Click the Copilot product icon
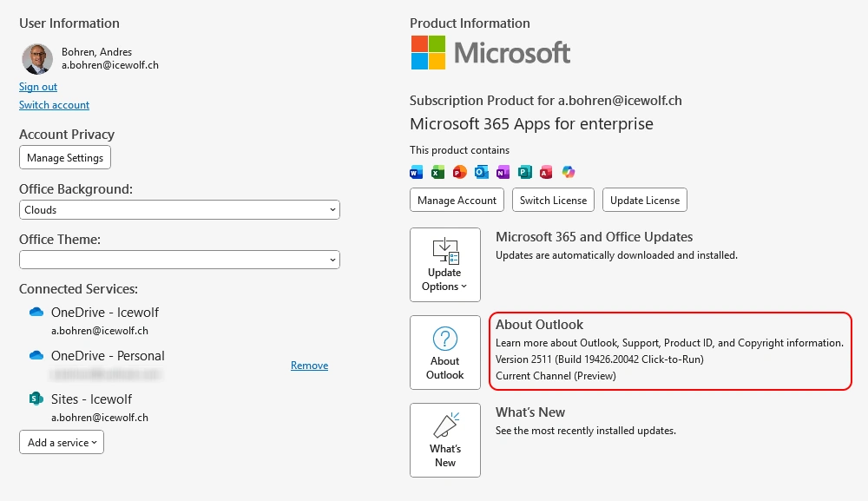 [x=569, y=172]
